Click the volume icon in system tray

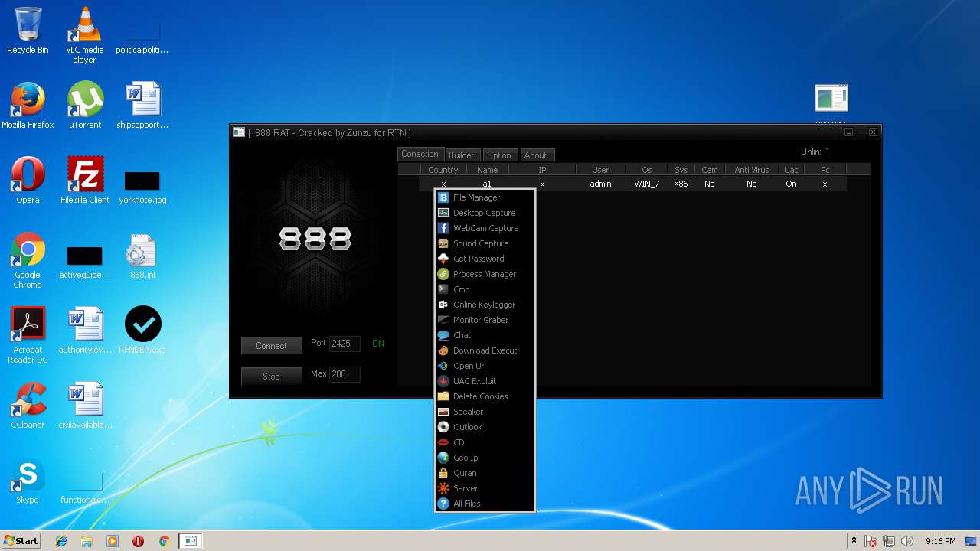[x=907, y=541]
